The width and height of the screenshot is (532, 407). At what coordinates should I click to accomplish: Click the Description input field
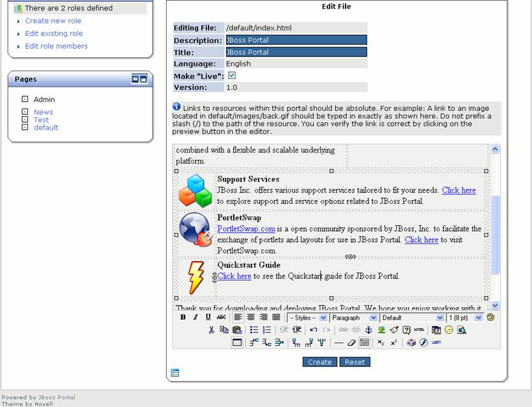296,40
